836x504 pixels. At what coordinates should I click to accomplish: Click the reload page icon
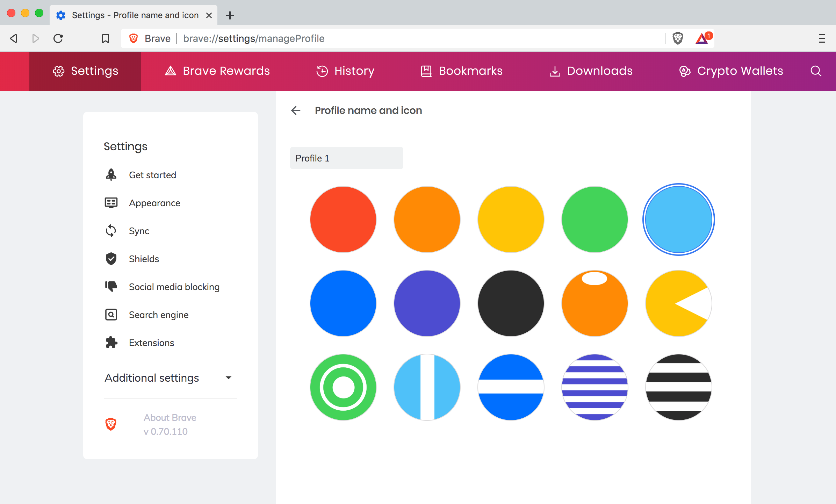[x=58, y=38]
